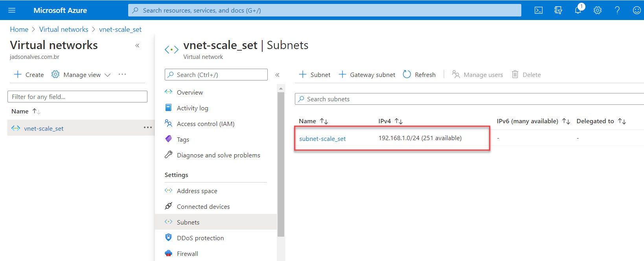Open the subnet-scale_set link
This screenshot has height=261, width=644.
point(322,139)
